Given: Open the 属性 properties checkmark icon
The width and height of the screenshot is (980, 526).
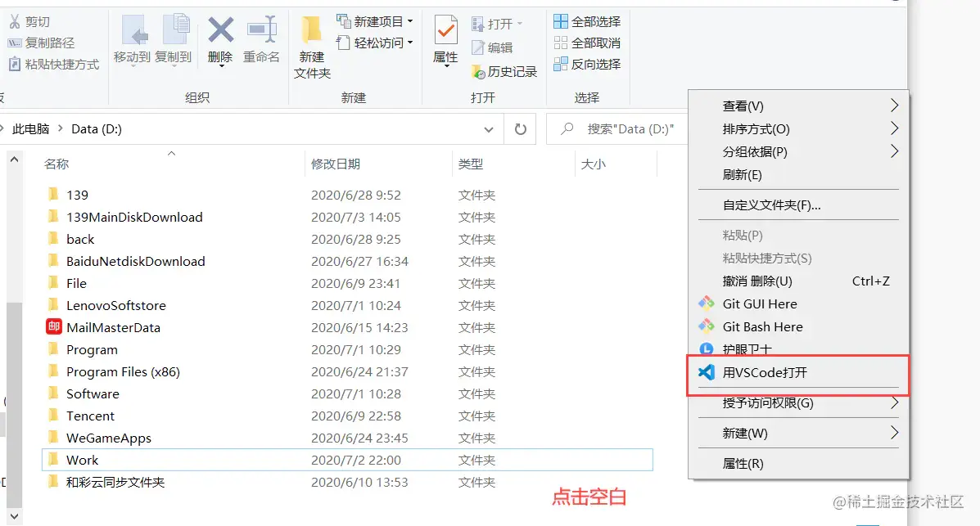Looking at the screenshot, I should coord(446,30).
